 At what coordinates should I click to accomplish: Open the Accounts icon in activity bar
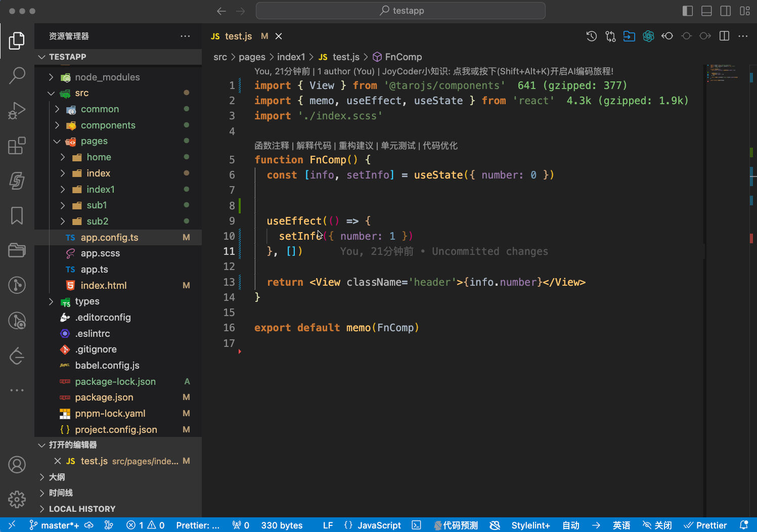(17, 464)
